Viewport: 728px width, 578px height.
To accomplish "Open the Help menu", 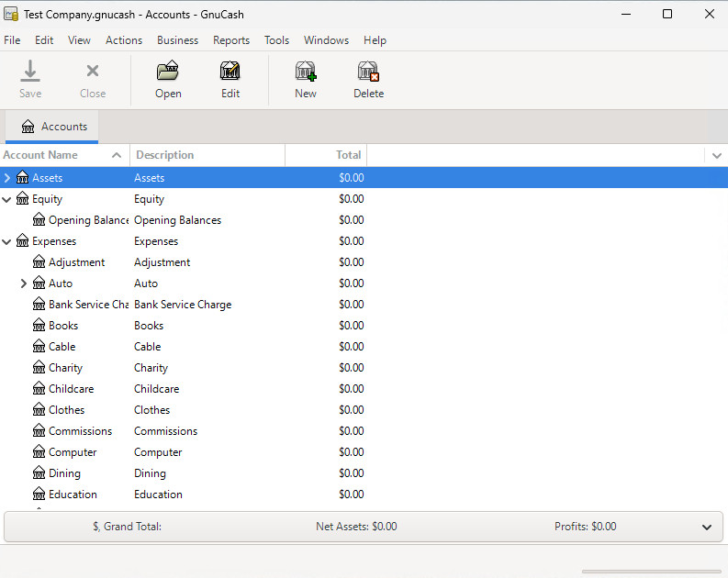I will (375, 40).
